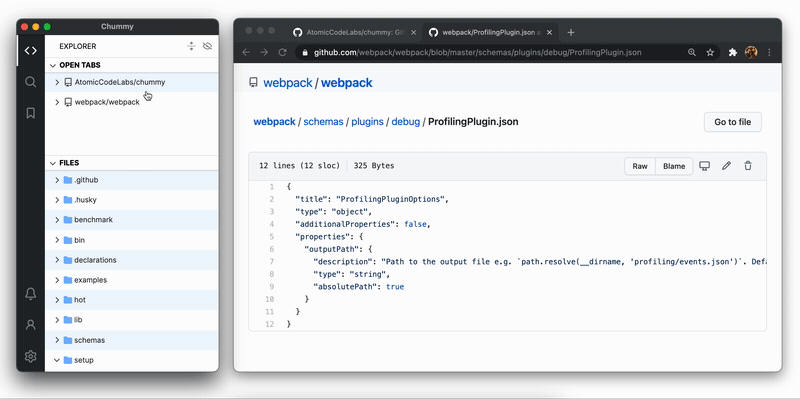The width and height of the screenshot is (800, 399).
Task: Bookmark this page with the star icon
Action: point(710,53)
